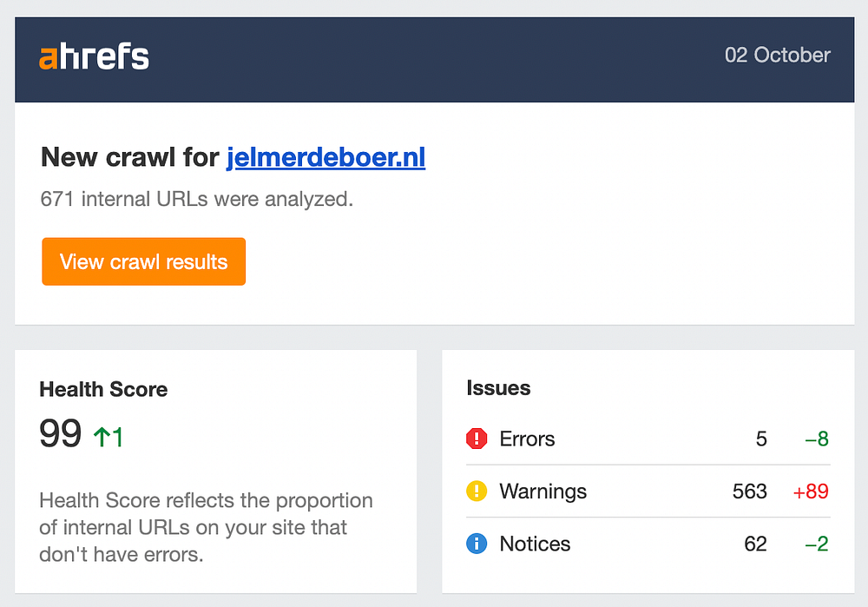Click the ahrefs logo in header
The image size is (868, 607).
point(94,57)
